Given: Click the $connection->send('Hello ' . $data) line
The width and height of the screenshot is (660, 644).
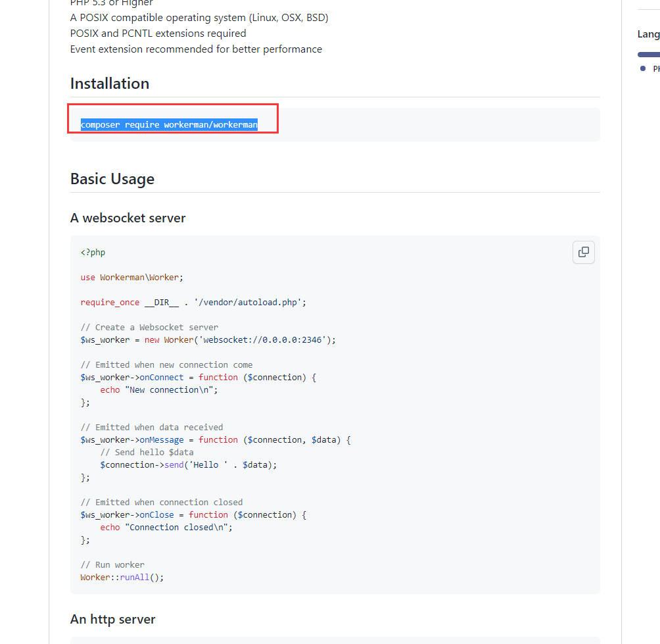Looking at the screenshot, I should click(x=189, y=465).
